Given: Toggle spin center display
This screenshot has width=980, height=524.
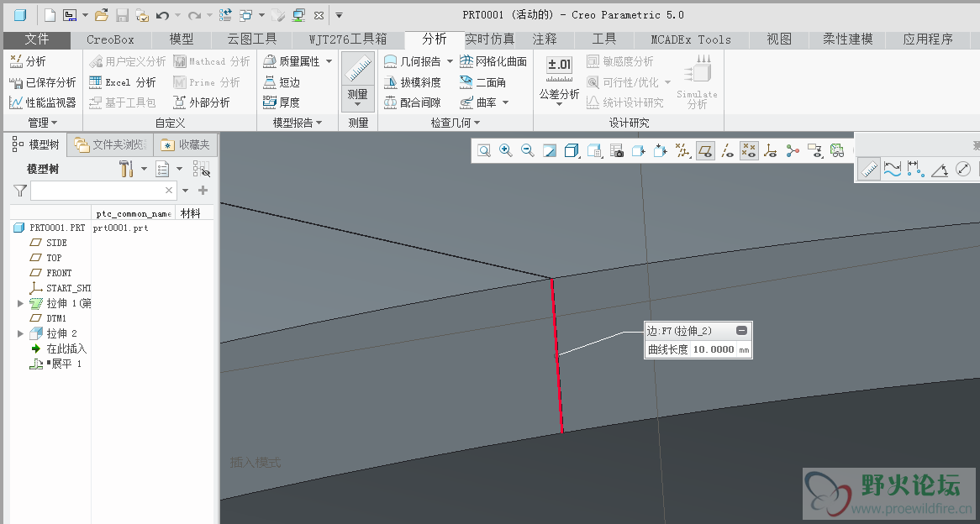Looking at the screenshot, I should pyautogui.click(x=793, y=150).
